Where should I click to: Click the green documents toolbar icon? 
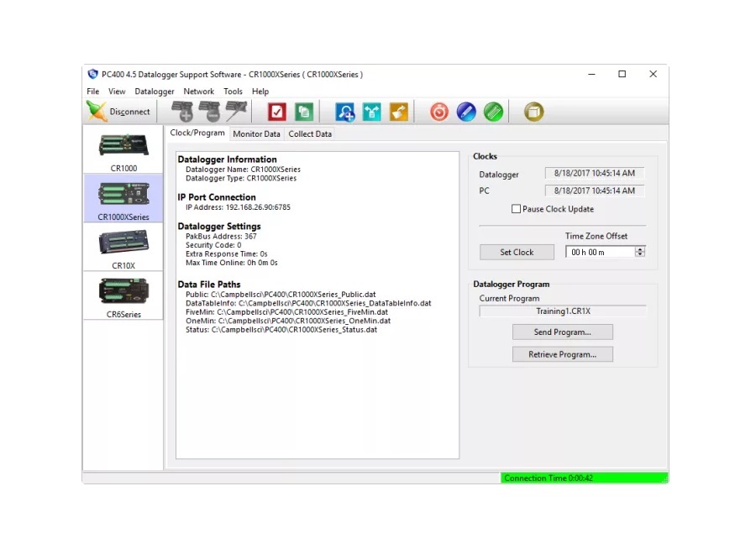(x=304, y=112)
